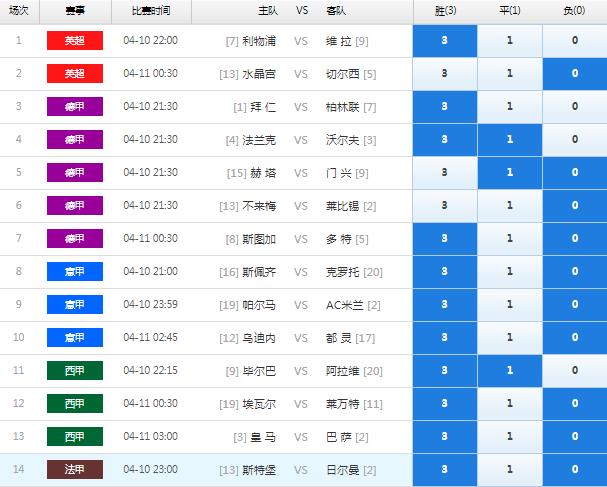Click the 比赛时间 column header
This screenshot has height=487, width=607.
tap(151, 11)
